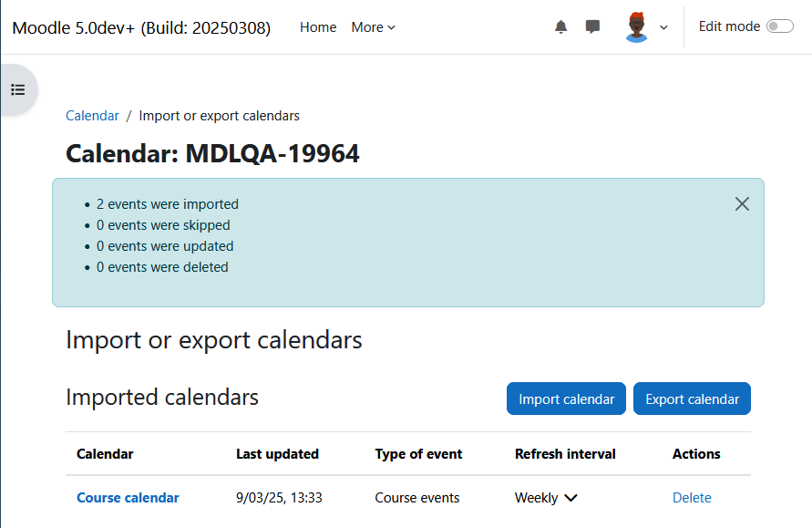Open the More navigation dropdown
Image resolution: width=812 pixels, height=528 pixels.
click(x=373, y=27)
